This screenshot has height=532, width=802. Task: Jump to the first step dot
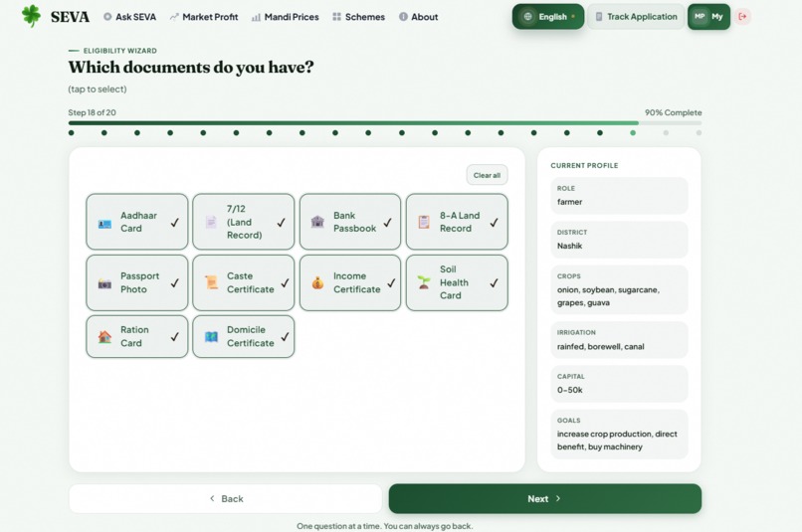click(x=71, y=133)
